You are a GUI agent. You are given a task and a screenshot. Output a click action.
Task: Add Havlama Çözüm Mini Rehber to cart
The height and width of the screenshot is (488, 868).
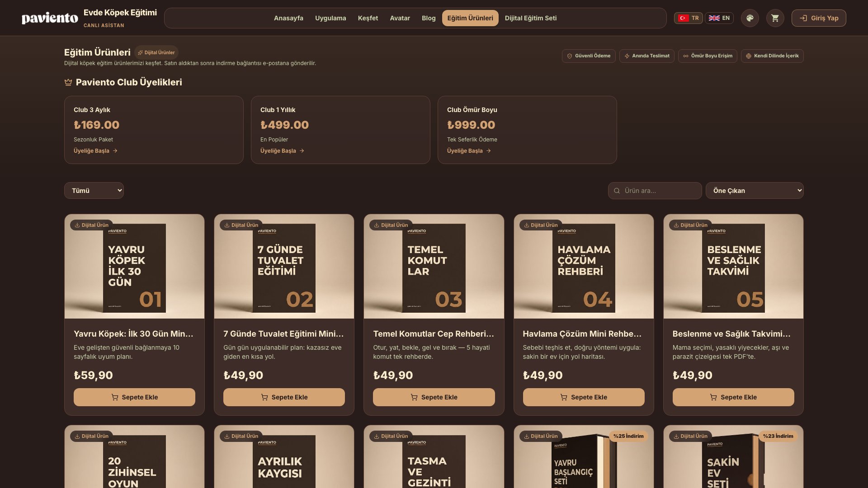[x=584, y=397]
